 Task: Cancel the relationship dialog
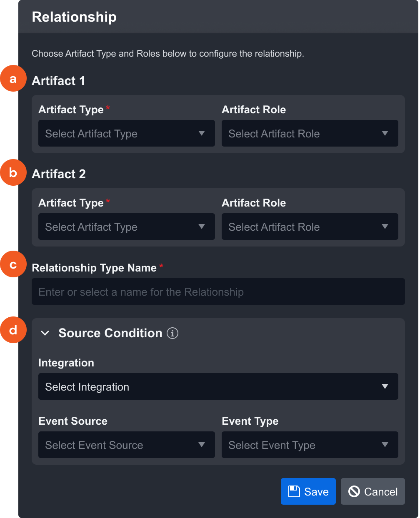[x=373, y=491]
